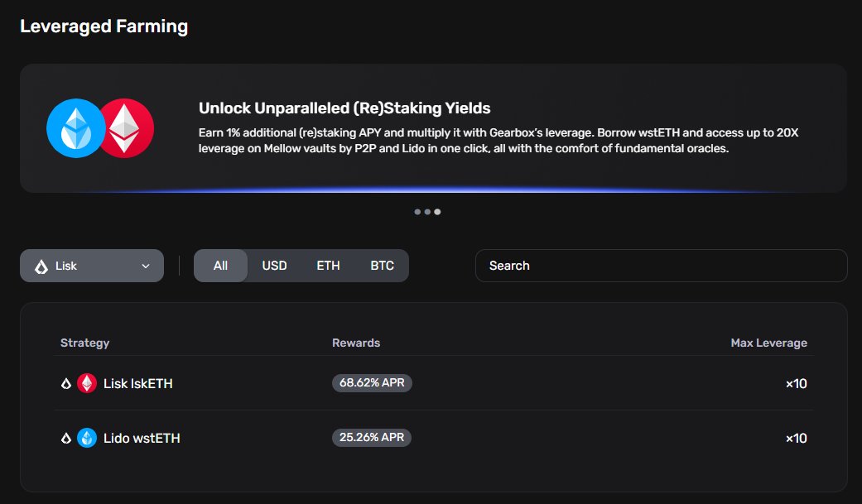Click Lisk chain icon in Lido wstETH row
This screenshot has height=504, width=862.
click(x=66, y=438)
